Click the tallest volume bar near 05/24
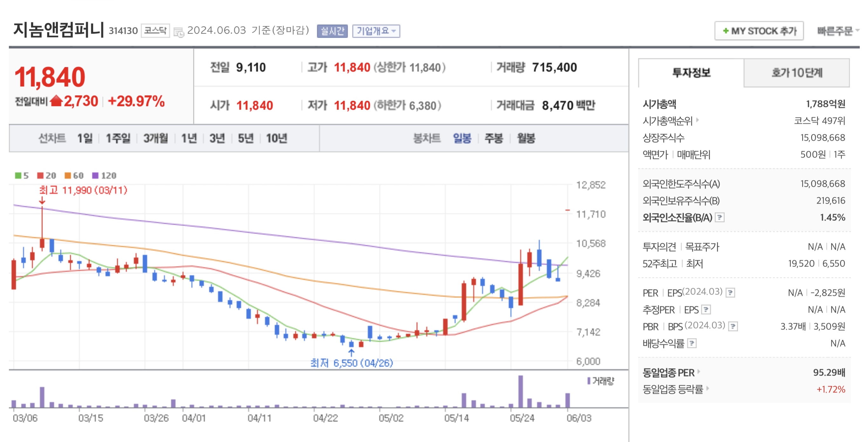Image resolution: width=868 pixels, height=442 pixels. (x=521, y=391)
